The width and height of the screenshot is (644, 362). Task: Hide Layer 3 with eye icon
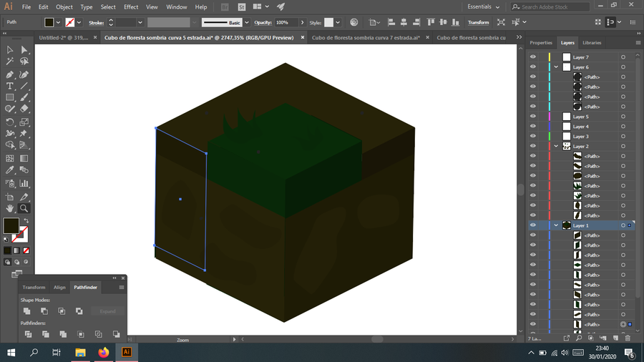point(532,136)
